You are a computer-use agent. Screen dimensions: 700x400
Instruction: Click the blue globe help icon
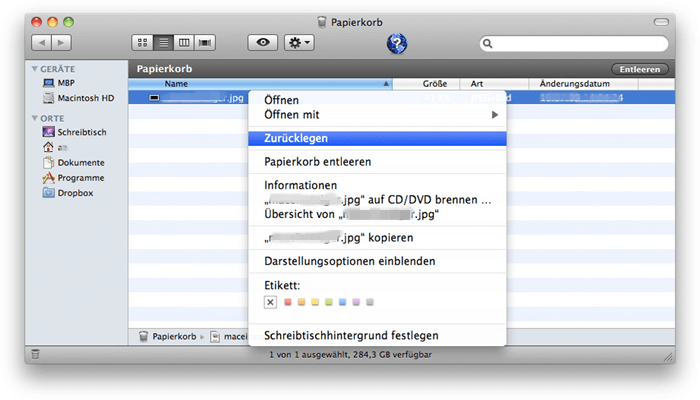[396, 43]
